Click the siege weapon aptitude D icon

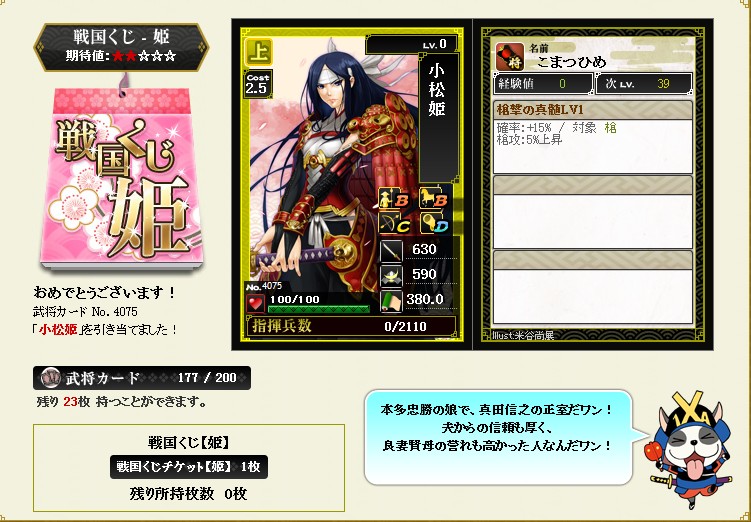[433, 223]
